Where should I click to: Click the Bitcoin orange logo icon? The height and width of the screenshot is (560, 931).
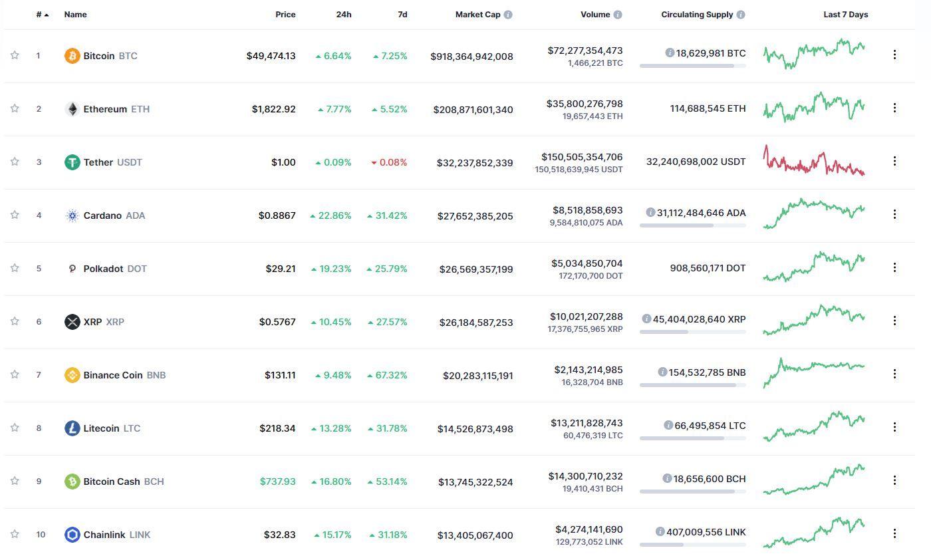pyautogui.click(x=72, y=56)
